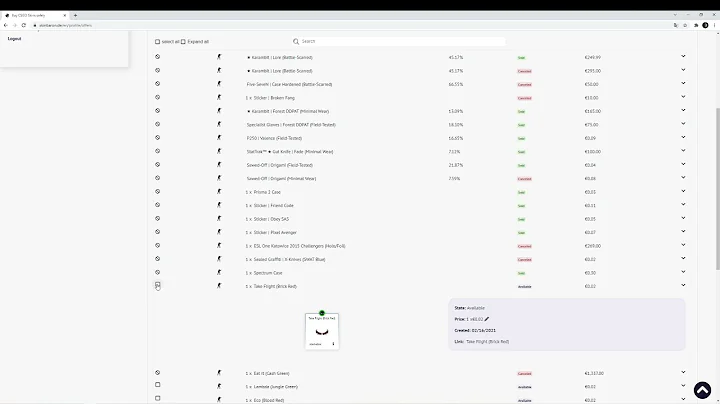Click the page vertical scrollbar thumb
The height and width of the screenshot is (404, 720).
point(717,188)
